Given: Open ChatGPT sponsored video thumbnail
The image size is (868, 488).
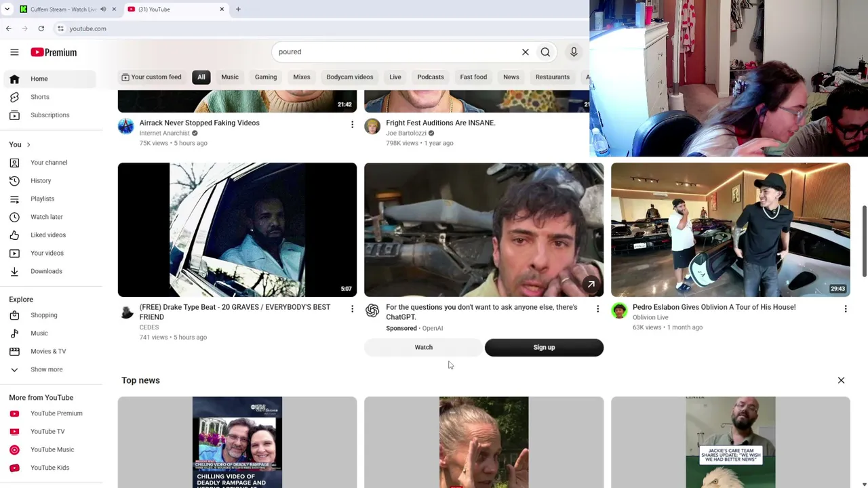Looking at the screenshot, I should 484,230.
